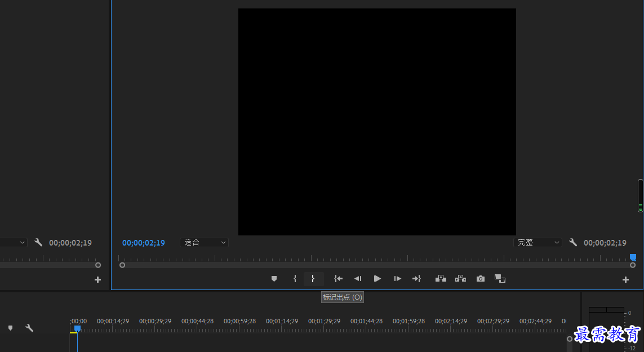Open the 完整 playback resolution dropdown

(x=538, y=242)
